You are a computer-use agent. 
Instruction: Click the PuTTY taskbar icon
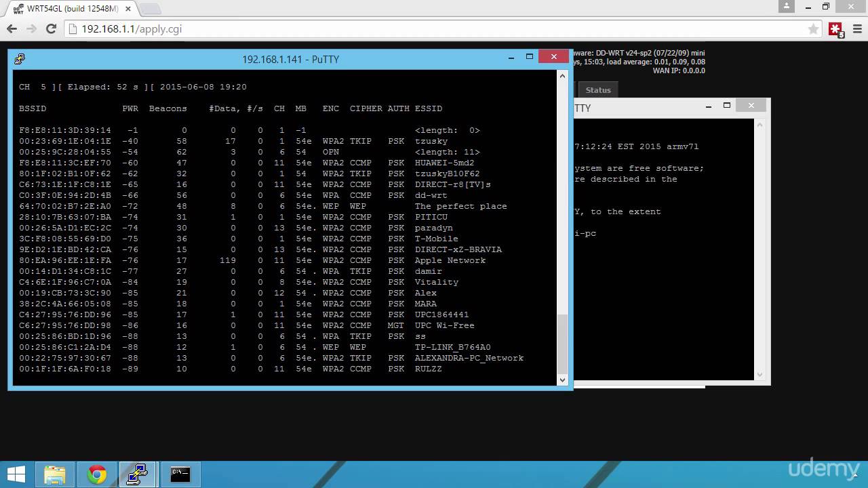[x=138, y=474]
